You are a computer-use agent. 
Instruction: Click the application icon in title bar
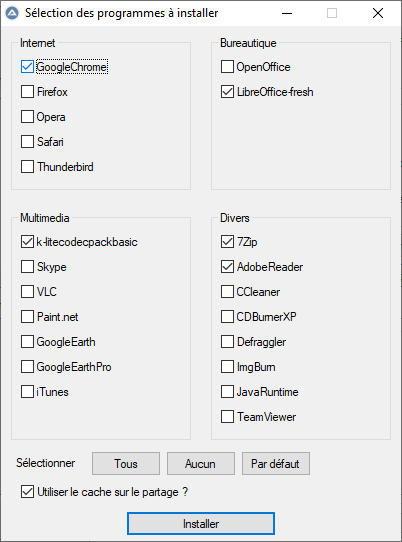(x=12, y=13)
